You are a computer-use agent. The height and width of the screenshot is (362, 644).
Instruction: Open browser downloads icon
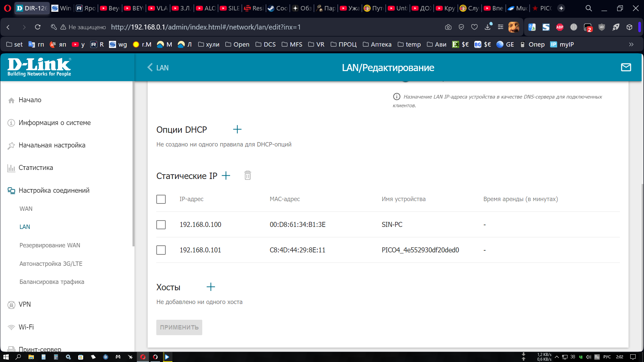(488, 27)
